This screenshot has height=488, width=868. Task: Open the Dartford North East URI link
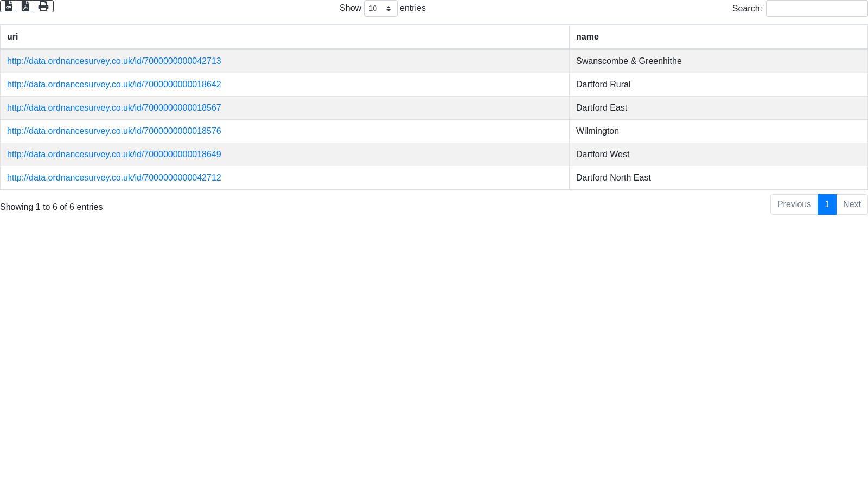point(114,178)
